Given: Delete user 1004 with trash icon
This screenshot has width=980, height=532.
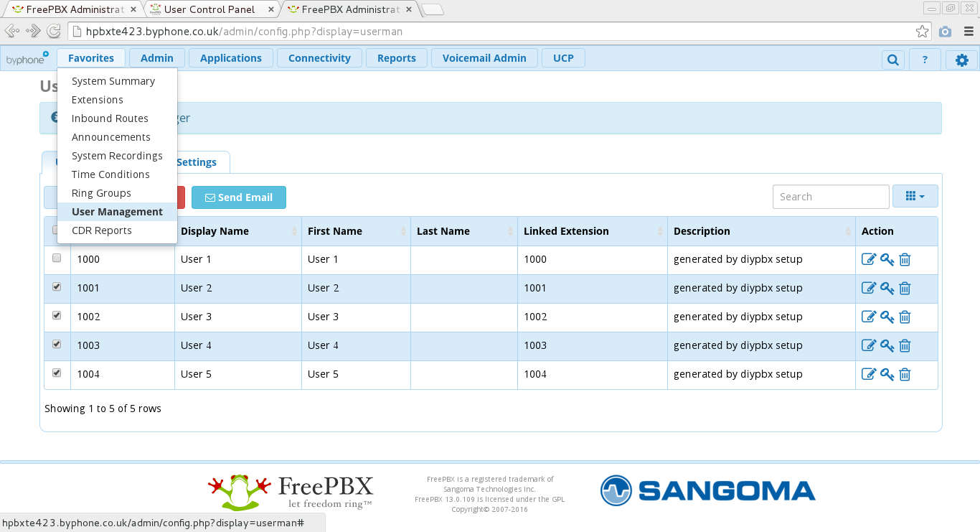Looking at the screenshot, I should tap(905, 374).
